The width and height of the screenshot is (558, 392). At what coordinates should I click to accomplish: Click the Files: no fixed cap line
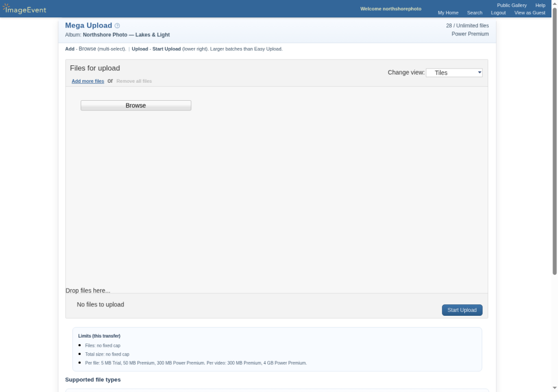(x=103, y=345)
